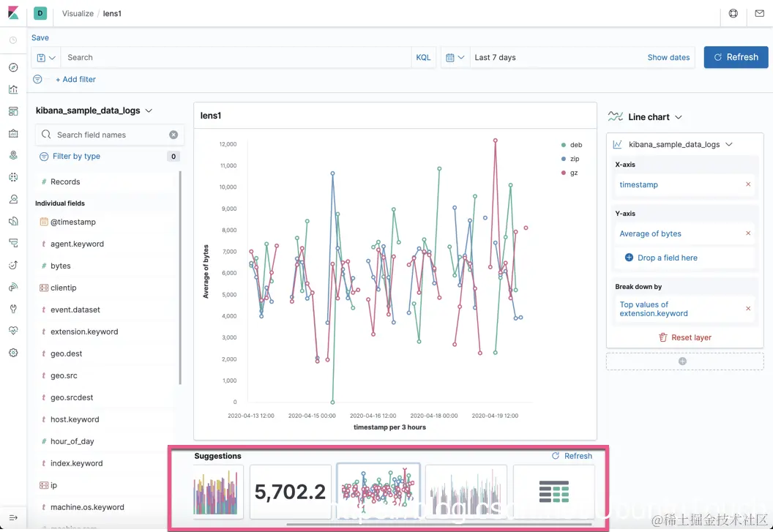Open the date quick menu calendar dropdown
This screenshot has width=773, height=532.
point(455,58)
